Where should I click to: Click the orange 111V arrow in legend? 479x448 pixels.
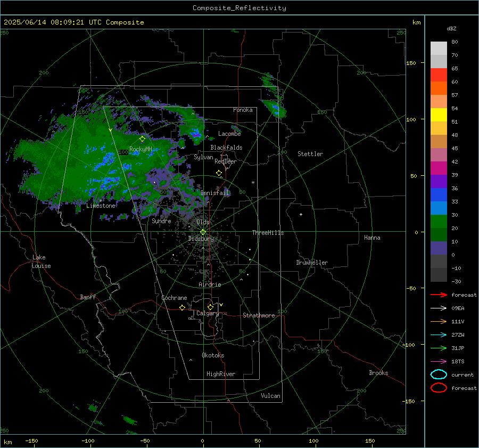click(439, 321)
